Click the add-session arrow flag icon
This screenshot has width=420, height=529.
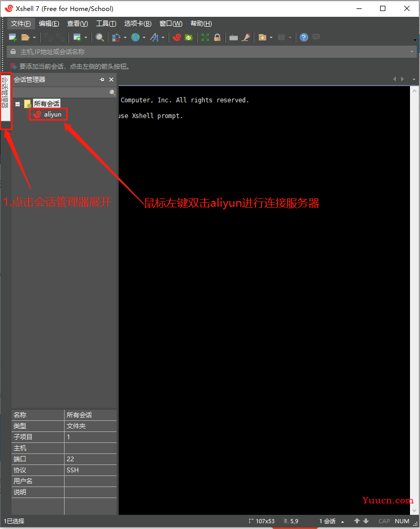coord(13,66)
